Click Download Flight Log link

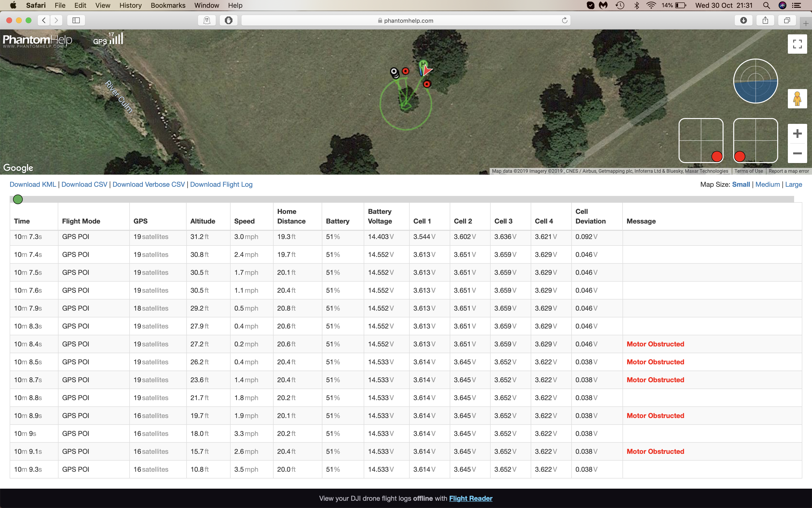point(221,184)
